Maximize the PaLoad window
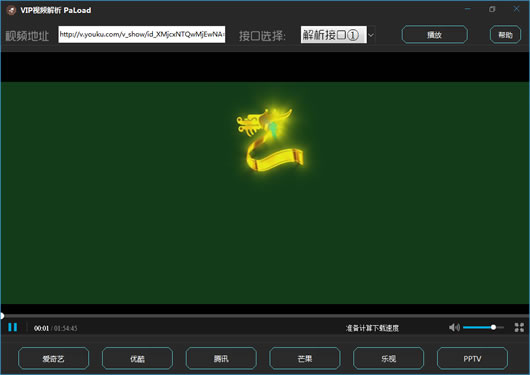The width and height of the screenshot is (530, 375). point(492,9)
